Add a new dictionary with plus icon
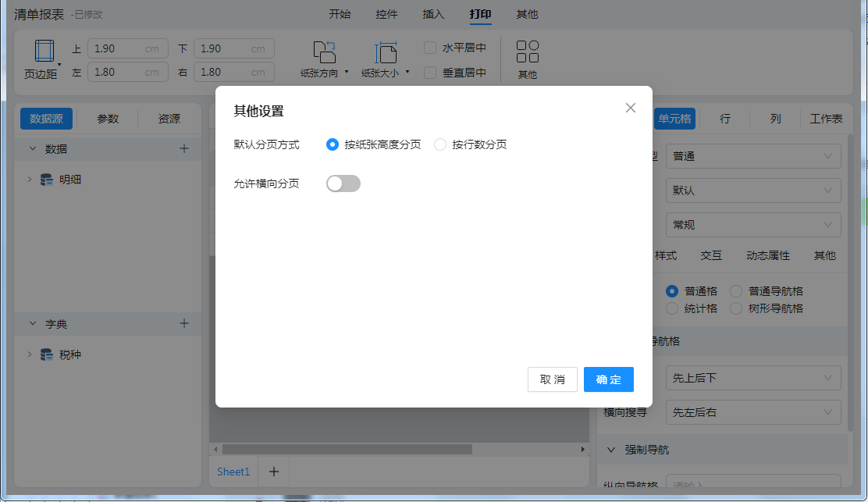 tap(184, 323)
